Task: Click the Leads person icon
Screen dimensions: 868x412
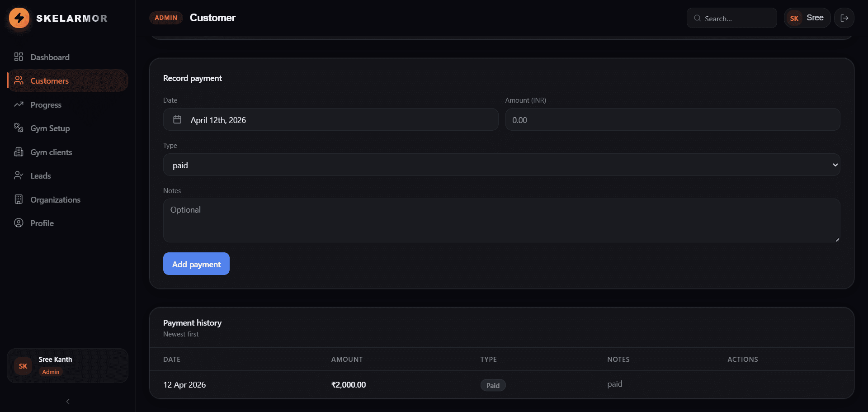Action: tap(19, 175)
